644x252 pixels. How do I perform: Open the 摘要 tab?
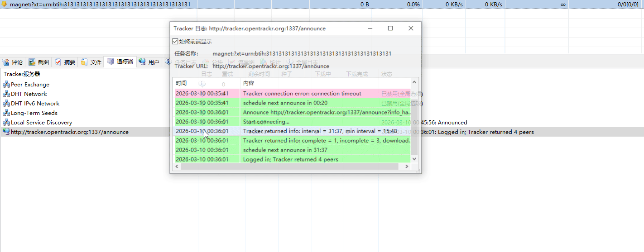(x=65, y=62)
